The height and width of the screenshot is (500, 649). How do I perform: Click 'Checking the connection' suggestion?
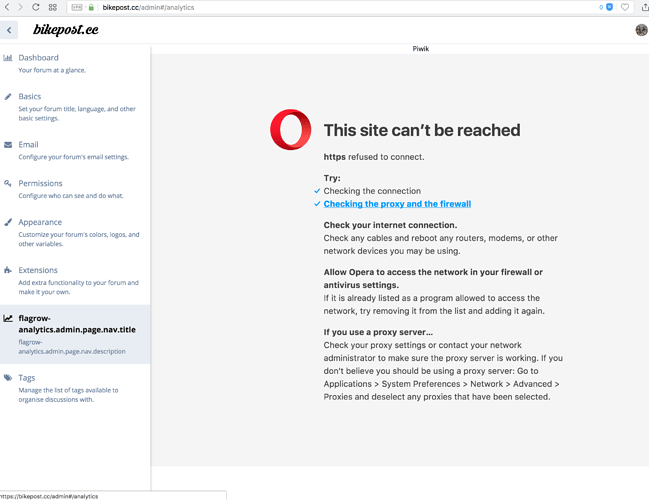point(372,191)
